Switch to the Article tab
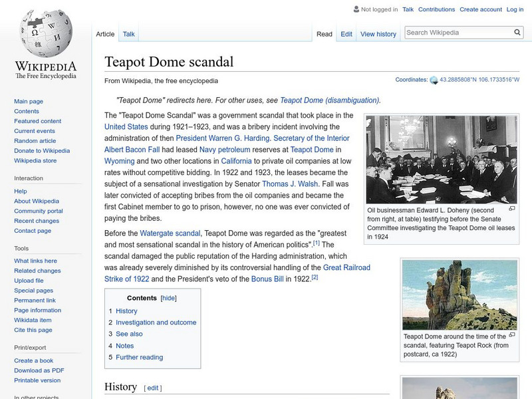 [105, 34]
